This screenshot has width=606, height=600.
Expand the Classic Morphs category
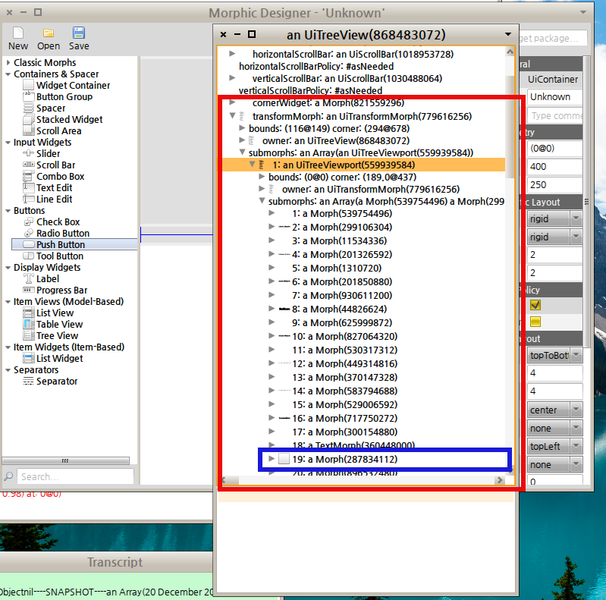(x=8, y=62)
